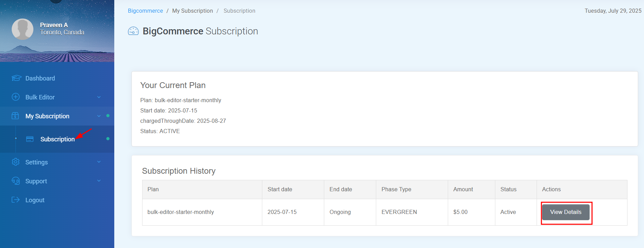Open the Settings menu item

[x=57, y=162]
